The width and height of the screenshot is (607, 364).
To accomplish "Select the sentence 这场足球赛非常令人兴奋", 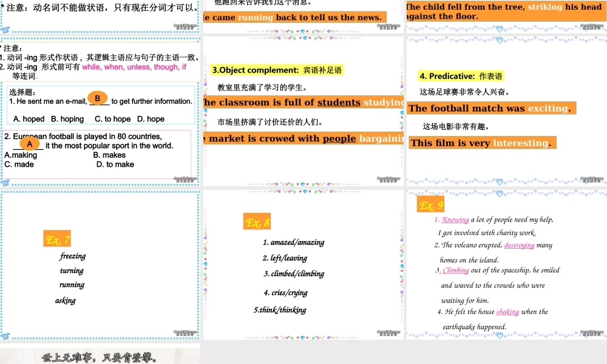I will pos(464,92).
